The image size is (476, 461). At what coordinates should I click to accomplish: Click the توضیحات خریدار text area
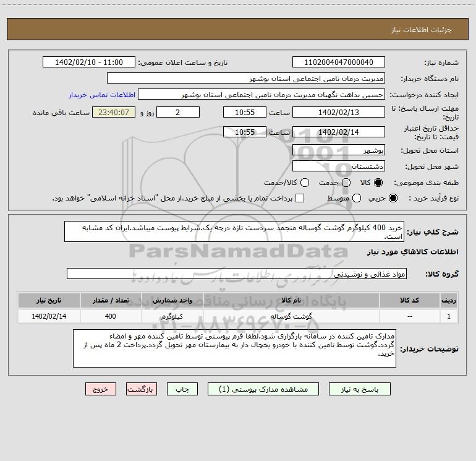234,348
